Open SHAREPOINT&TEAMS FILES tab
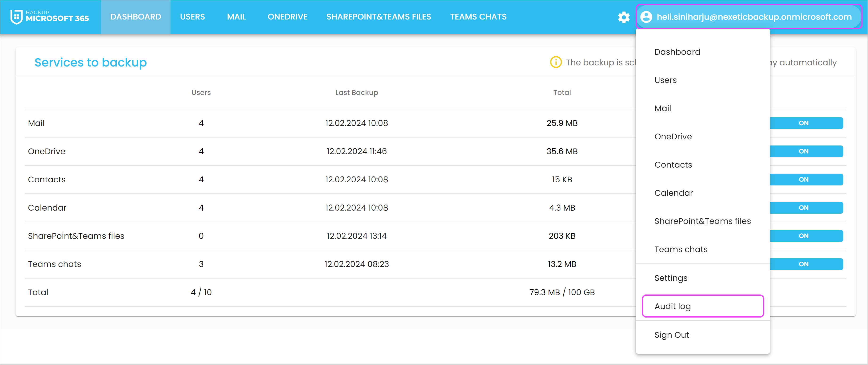This screenshot has height=365, width=868. point(379,17)
